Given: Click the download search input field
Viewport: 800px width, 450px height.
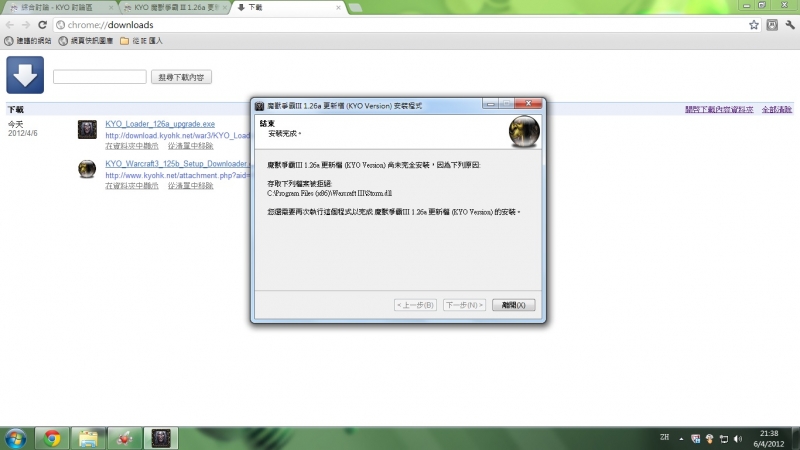Looking at the screenshot, I should [100, 77].
